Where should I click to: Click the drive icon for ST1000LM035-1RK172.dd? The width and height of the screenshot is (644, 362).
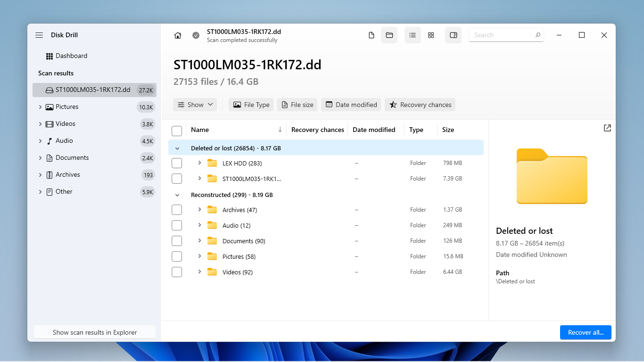tap(50, 90)
